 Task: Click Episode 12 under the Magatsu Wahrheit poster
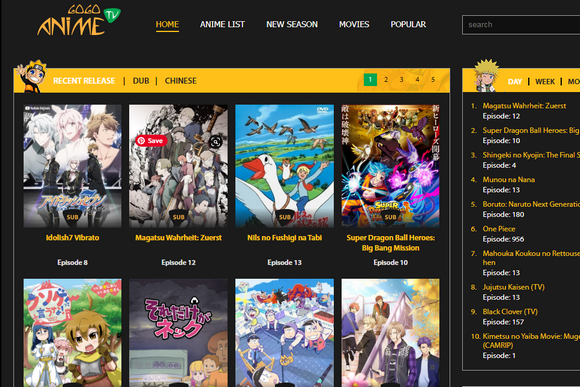[178, 262]
